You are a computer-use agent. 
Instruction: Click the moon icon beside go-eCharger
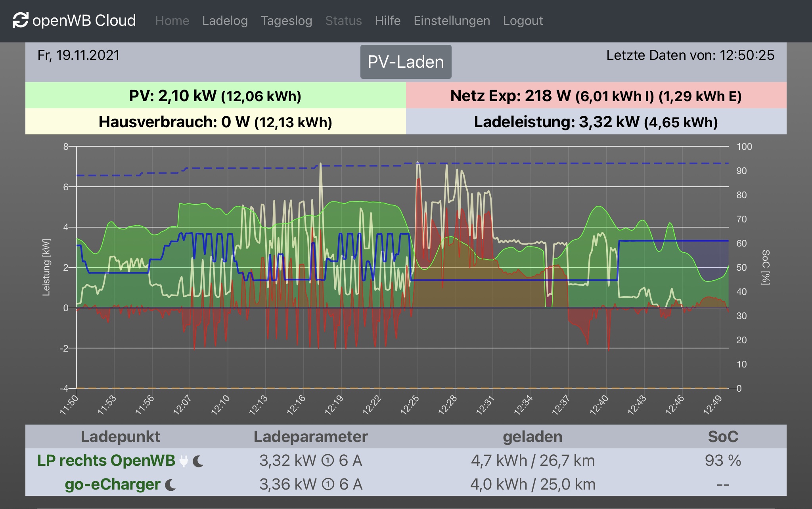[x=170, y=485]
